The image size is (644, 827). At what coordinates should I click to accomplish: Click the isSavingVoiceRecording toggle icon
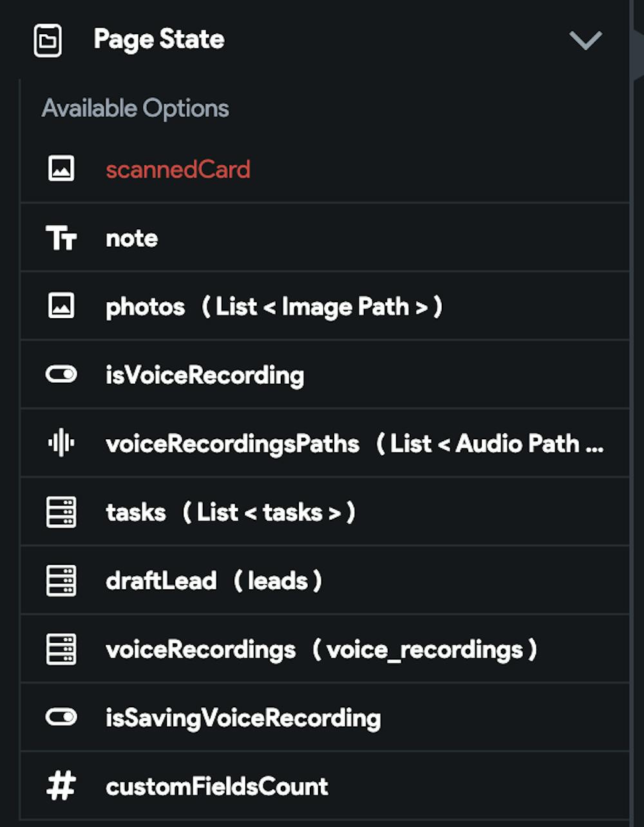click(61, 718)
